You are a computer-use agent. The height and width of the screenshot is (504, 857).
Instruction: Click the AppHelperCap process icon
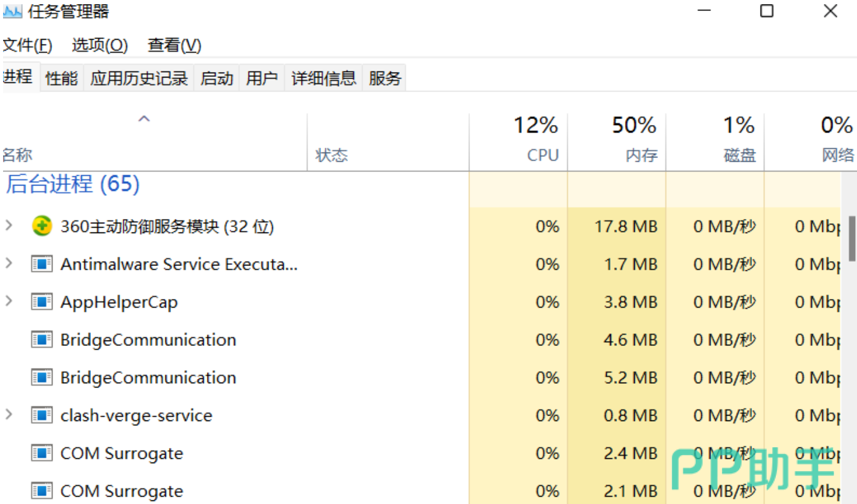(42, 302)
